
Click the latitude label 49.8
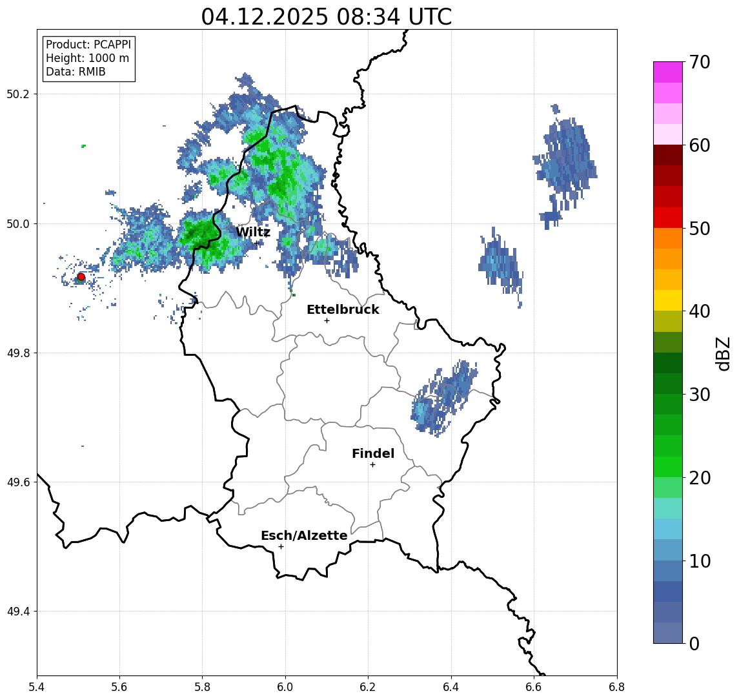[x=18, y=353]
